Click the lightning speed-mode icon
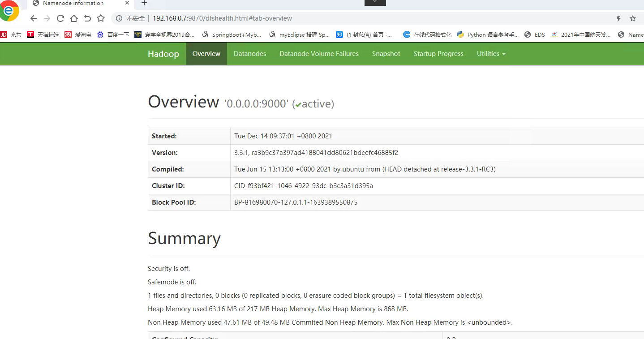The width and height of the screenshot is (644, 339). coord(618,18)
